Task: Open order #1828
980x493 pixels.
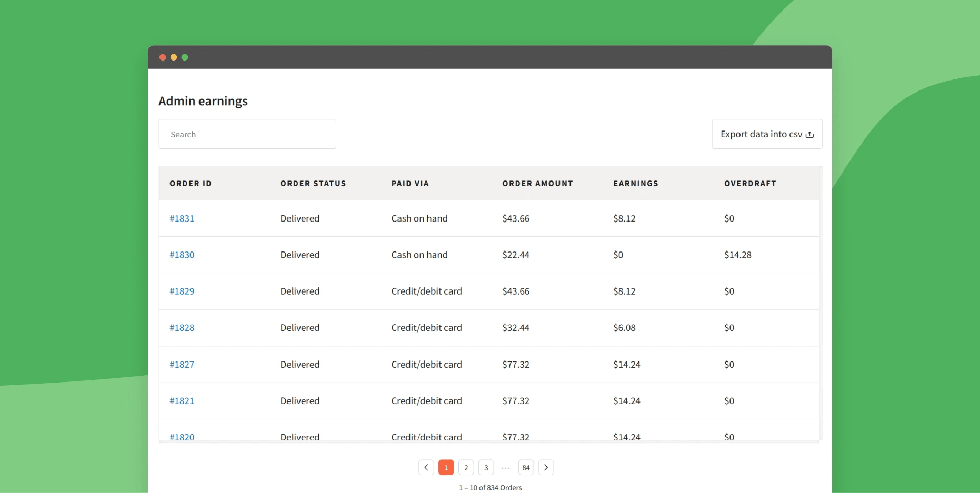Action: (182, 327)
